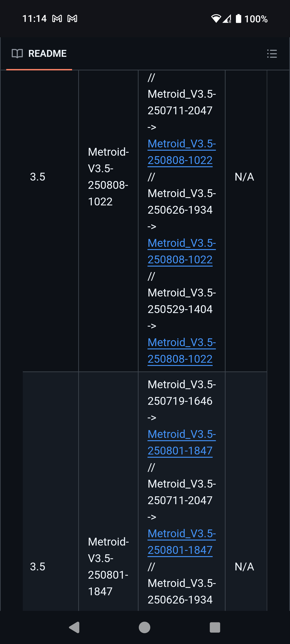Open 250801-1847 link below Metroid_V3.5-250711-2047
This screenshot has height=644, width=290.
pos(180,541)
